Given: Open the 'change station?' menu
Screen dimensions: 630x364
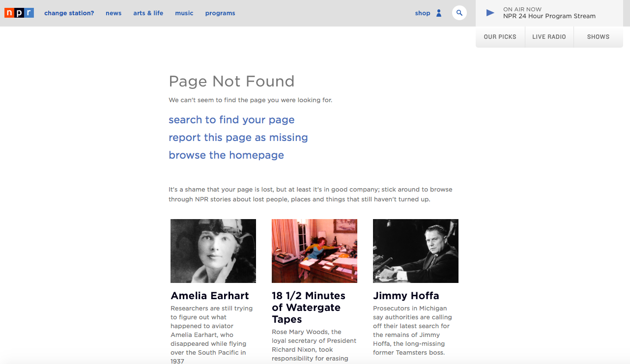Looking at the screenshot, I should click(x=69, y=13).
